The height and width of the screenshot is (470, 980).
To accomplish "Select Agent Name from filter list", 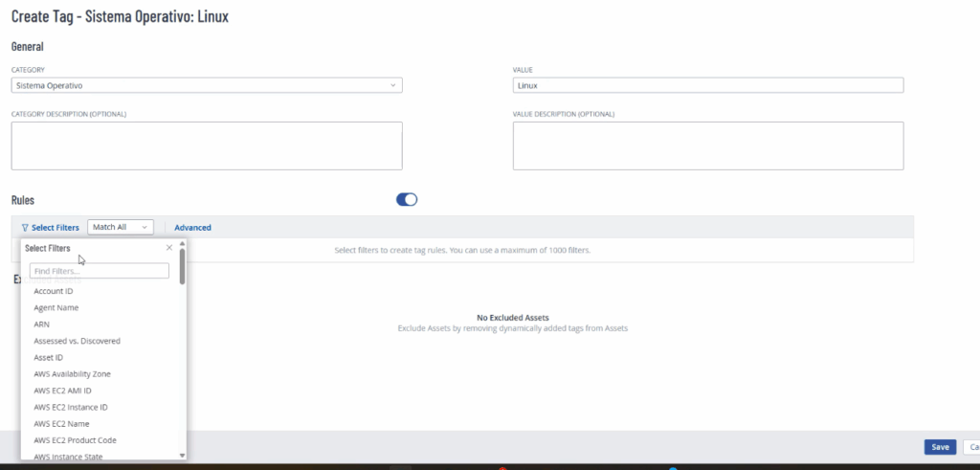I will tap(56, 307).
